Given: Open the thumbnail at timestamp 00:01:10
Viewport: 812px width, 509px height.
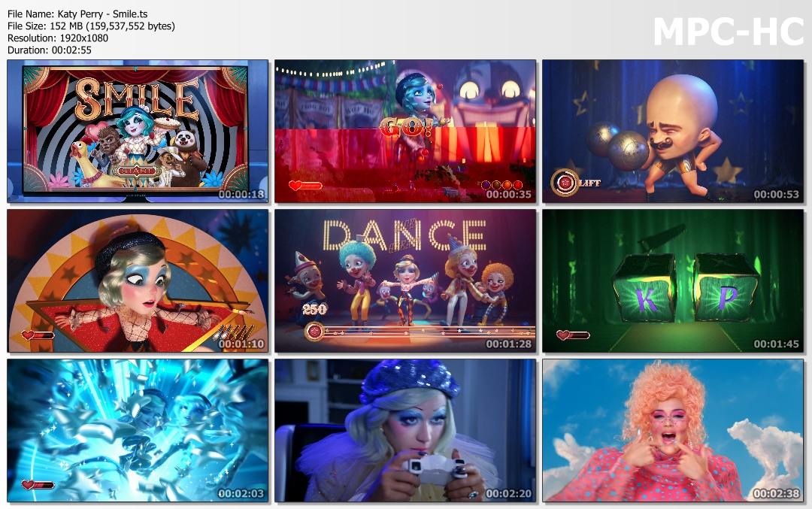Looking at the screenshot, I should pyautogui.click(x=138, y=280).
